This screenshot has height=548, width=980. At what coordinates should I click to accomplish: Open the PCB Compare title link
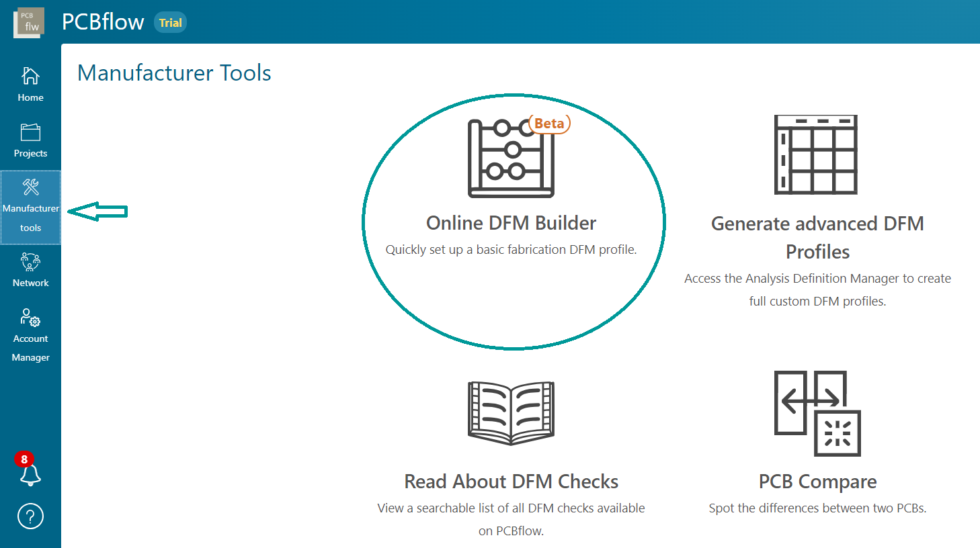pyautogui.click(x=817, y=482)
